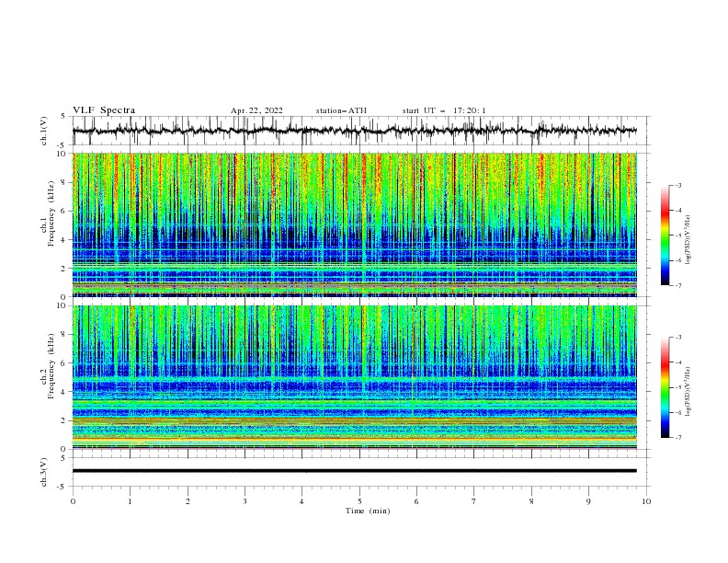728x563 pixels.
Task: Click the ch.1 frequency axis "8" tick label
Action: click(64, 182)
